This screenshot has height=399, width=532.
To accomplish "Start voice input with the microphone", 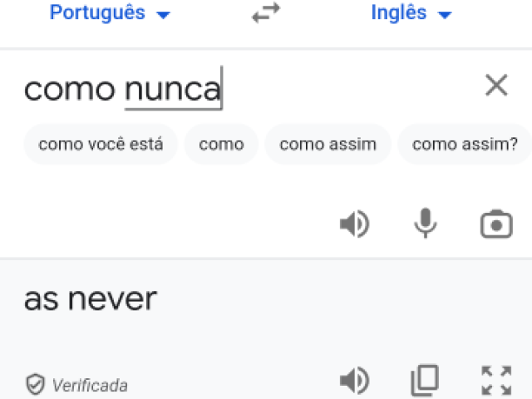I will 425,224.
